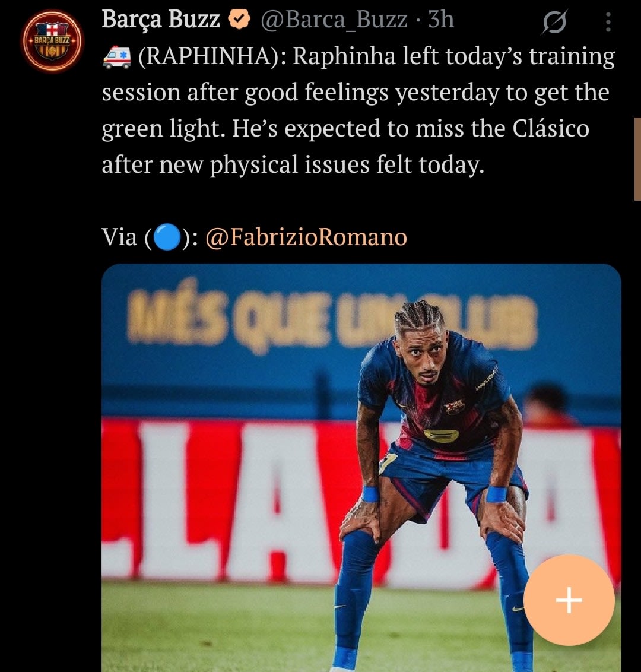Viewport: 641px width, 672px height.
Task: Tap the ambulance emoji in the tweet
Action: (x=116, y=58)
